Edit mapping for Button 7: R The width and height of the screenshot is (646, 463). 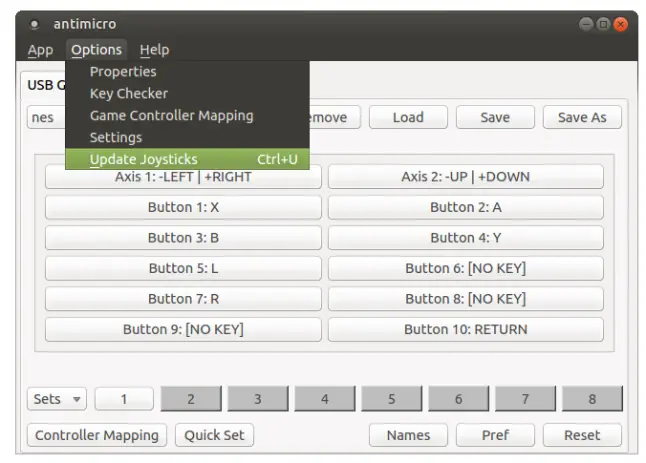pyautogui.click(x=183, y=299)
